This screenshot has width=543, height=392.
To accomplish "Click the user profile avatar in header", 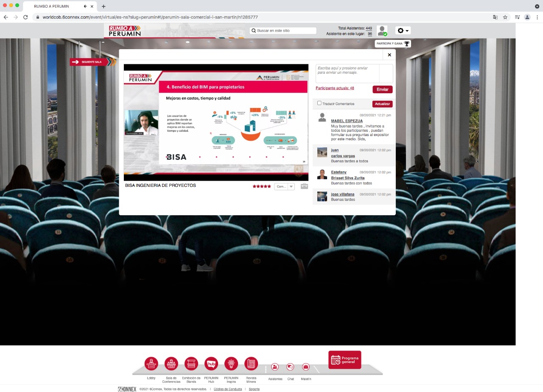I will point(382,31).
